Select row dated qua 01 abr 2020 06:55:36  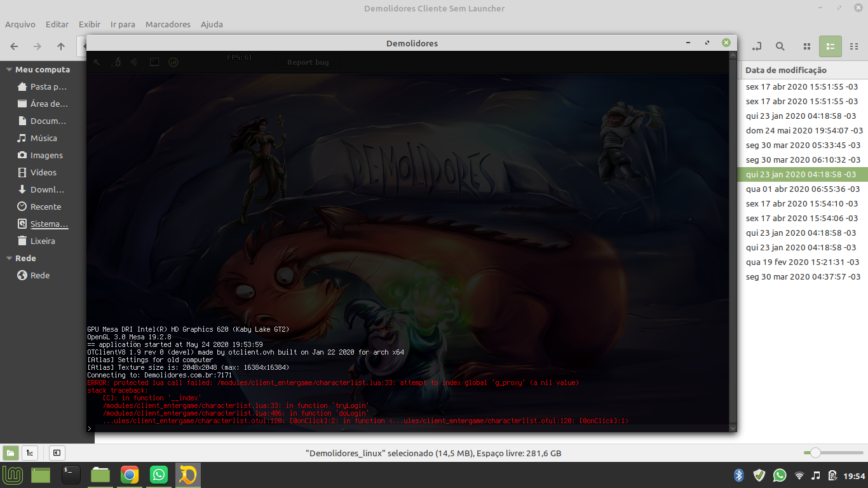(x=803, y=189)
